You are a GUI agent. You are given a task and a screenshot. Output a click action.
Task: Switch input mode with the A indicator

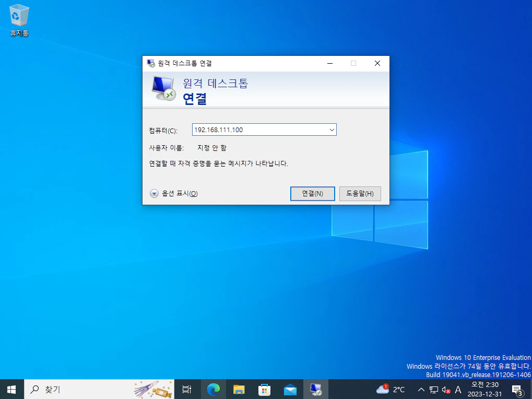coord(458,390)
